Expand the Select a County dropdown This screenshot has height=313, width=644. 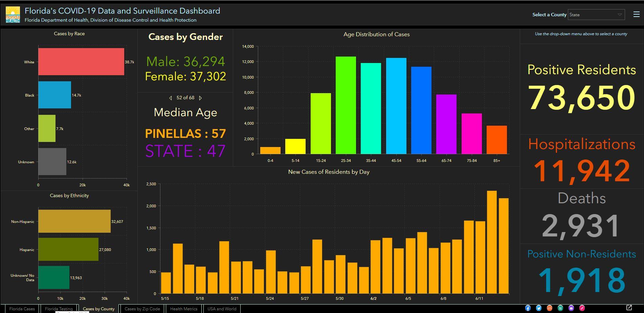596,15
